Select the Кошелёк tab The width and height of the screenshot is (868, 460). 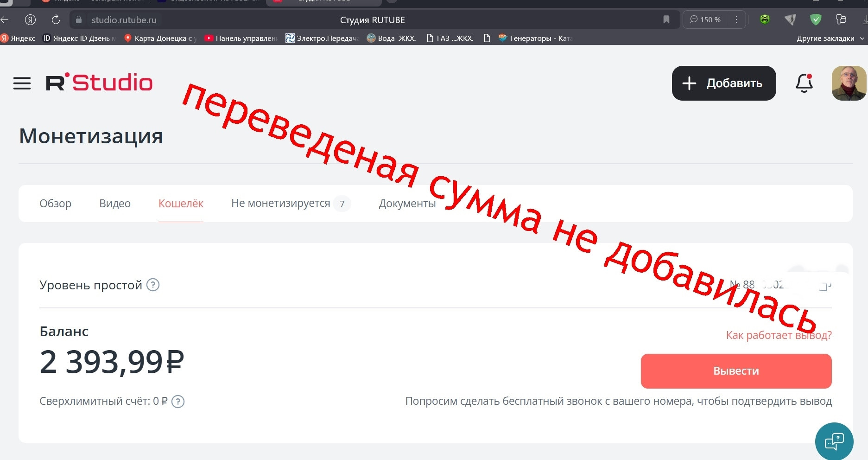click(x=181, y=204)
